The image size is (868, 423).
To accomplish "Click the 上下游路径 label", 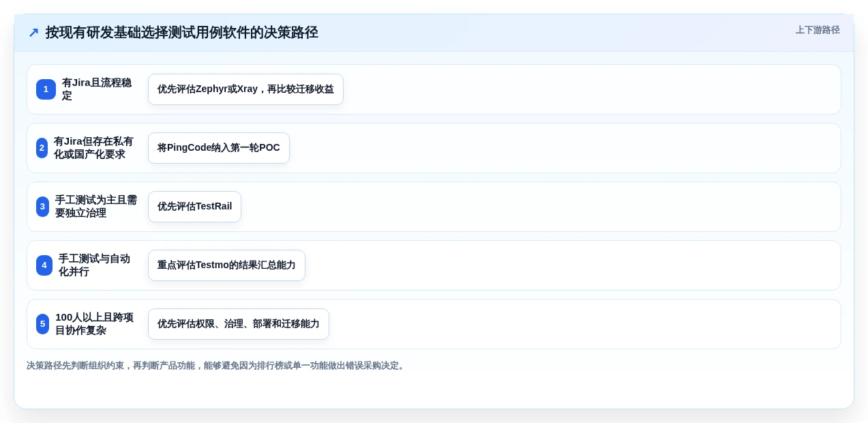I will [818, 30].
